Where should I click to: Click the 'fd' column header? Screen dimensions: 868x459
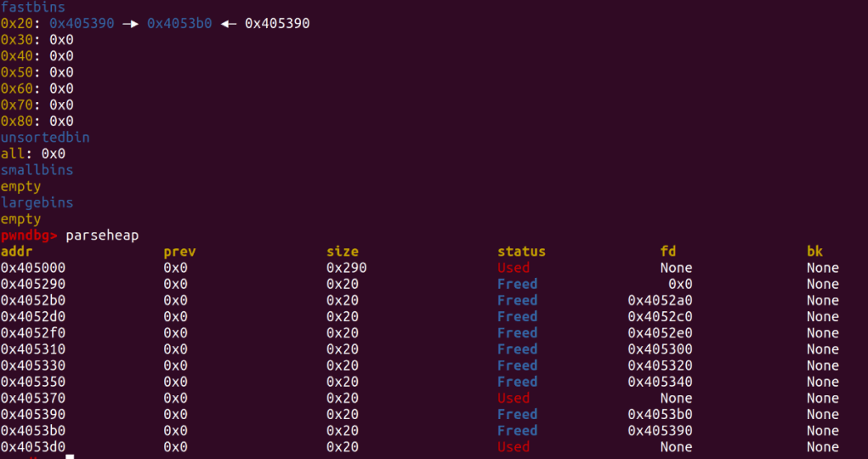click(668, 252)
